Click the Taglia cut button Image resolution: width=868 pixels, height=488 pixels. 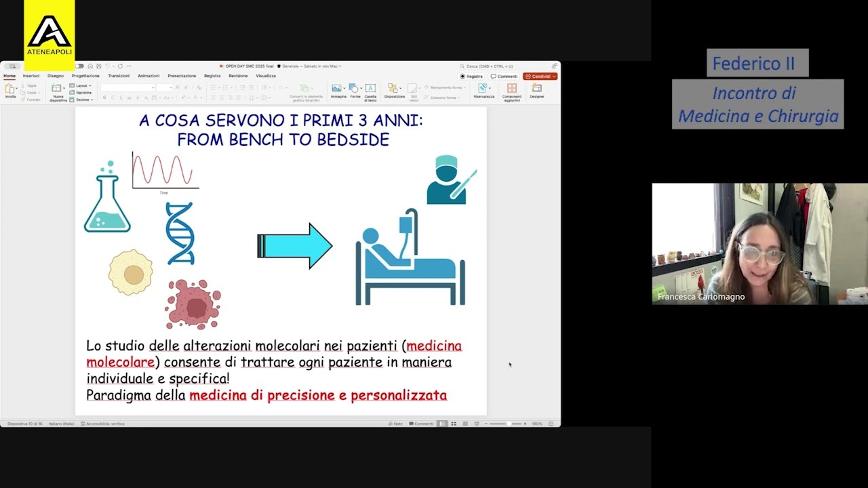pos(29,86)
